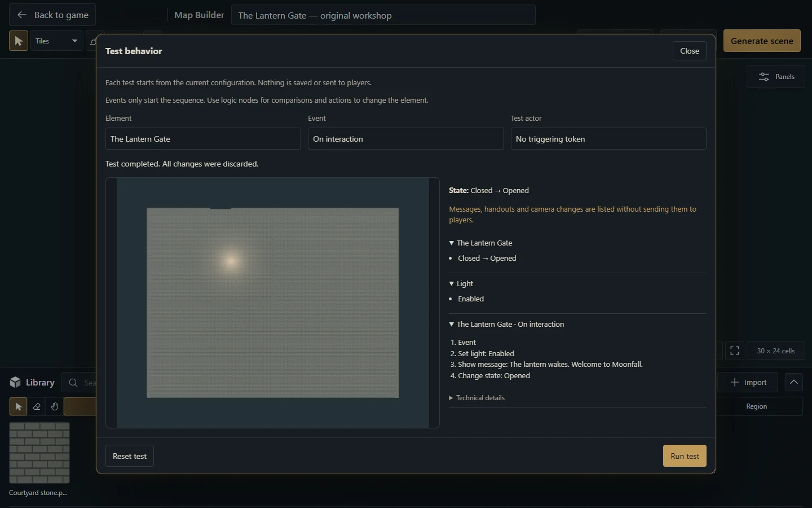Click the 'Closed → Opened' bullet item
The height and width of the screenshot is (508, 812).
[487, 259]
